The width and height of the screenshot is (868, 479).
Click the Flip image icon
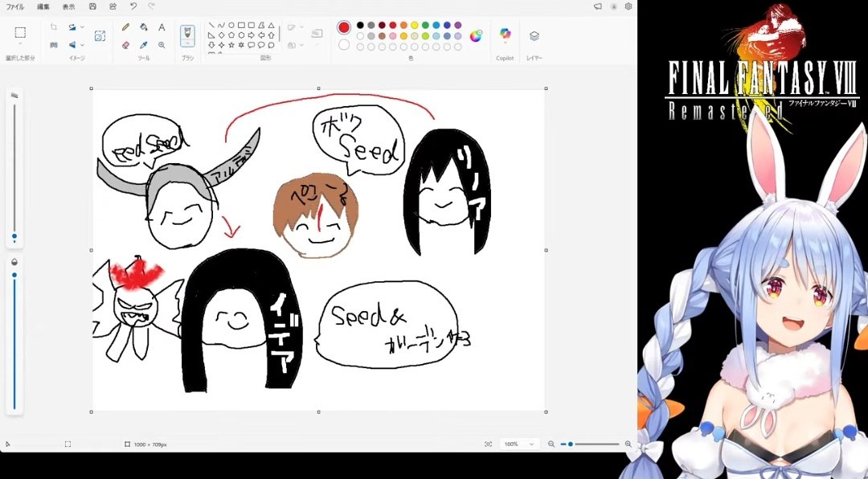(72, 45)
